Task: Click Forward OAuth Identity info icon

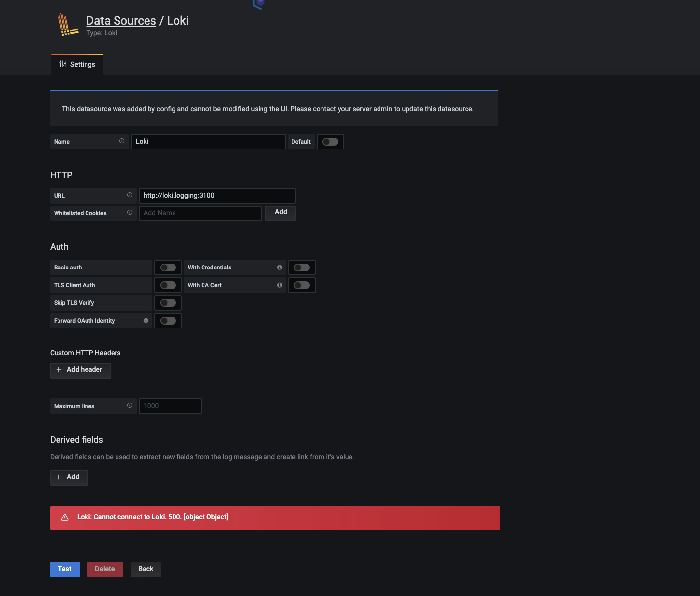Action: point(146,321)
